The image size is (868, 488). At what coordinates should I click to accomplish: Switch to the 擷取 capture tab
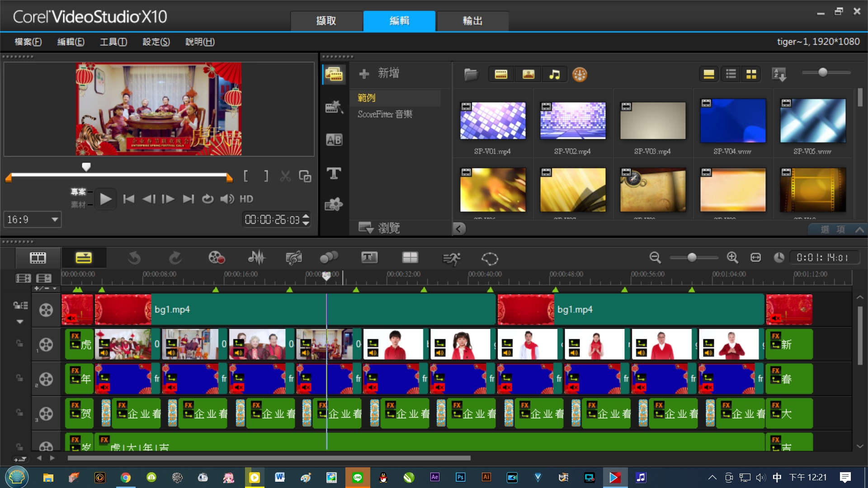(x=326, y=21)
